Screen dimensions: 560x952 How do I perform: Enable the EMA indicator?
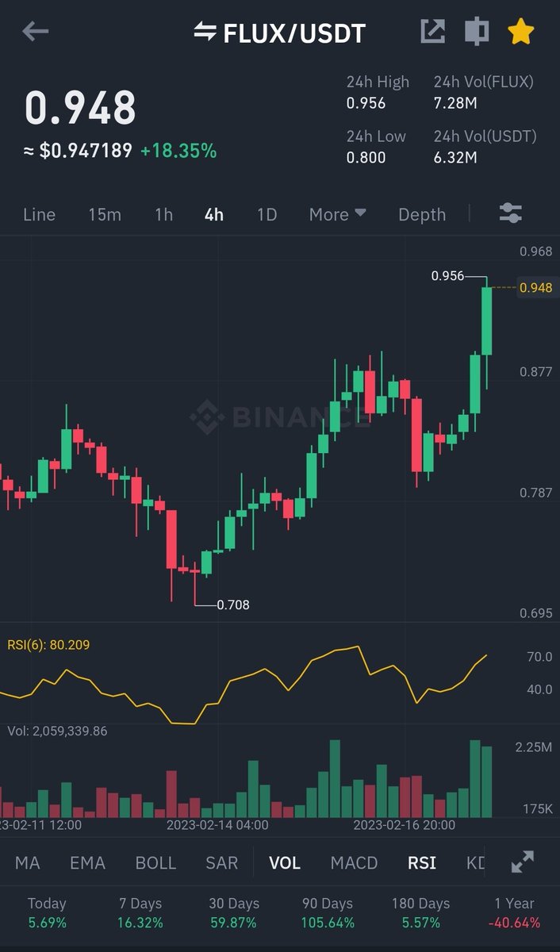87,862
